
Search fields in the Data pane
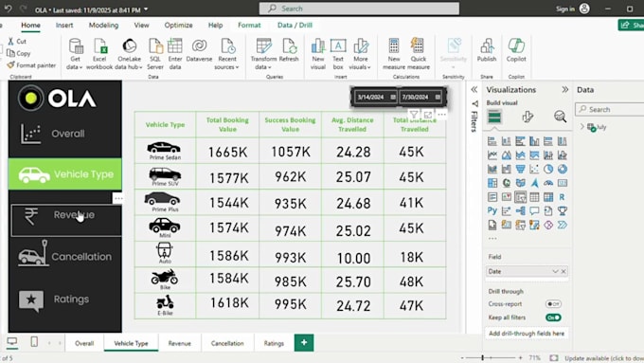pos(610,109)
